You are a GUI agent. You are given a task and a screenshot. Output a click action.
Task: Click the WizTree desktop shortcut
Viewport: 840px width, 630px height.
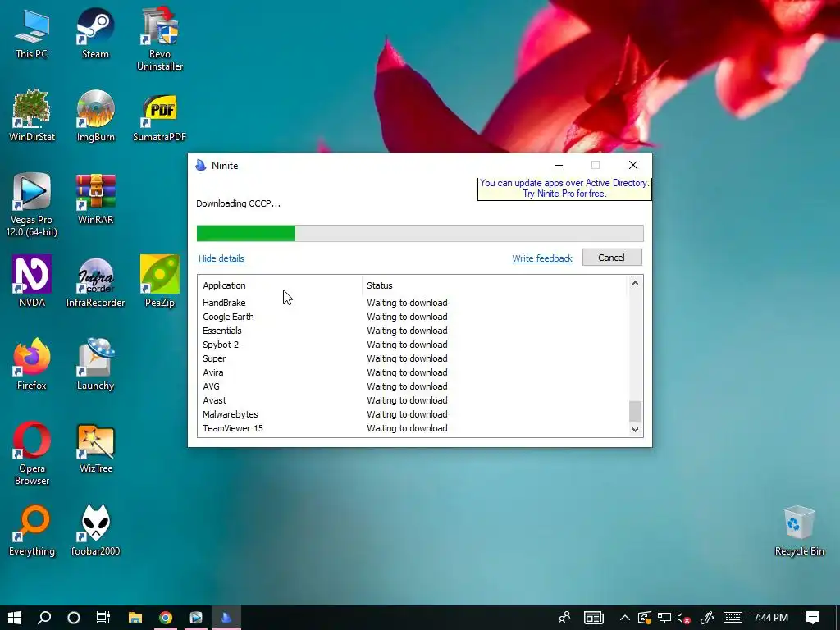(95, 449)
